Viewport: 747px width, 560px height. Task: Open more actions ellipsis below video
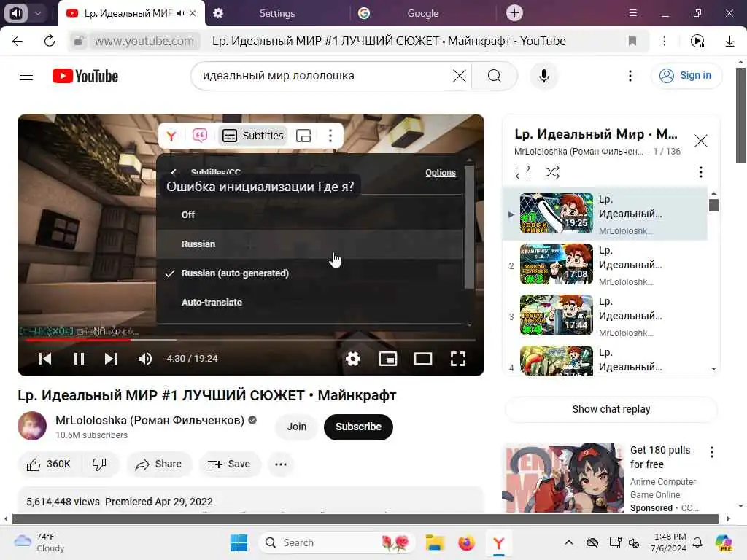(281, 464)
